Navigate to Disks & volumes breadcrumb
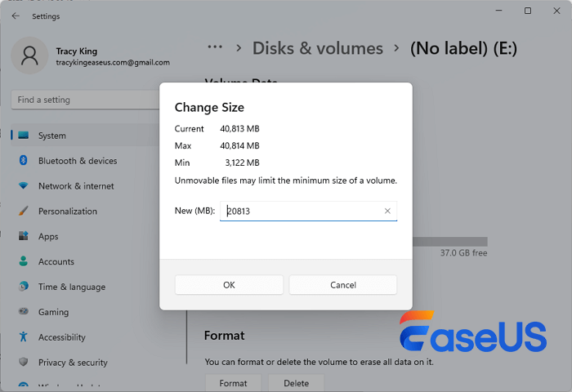The height and width of the screenshot is (392, 572). coord(317,48)
